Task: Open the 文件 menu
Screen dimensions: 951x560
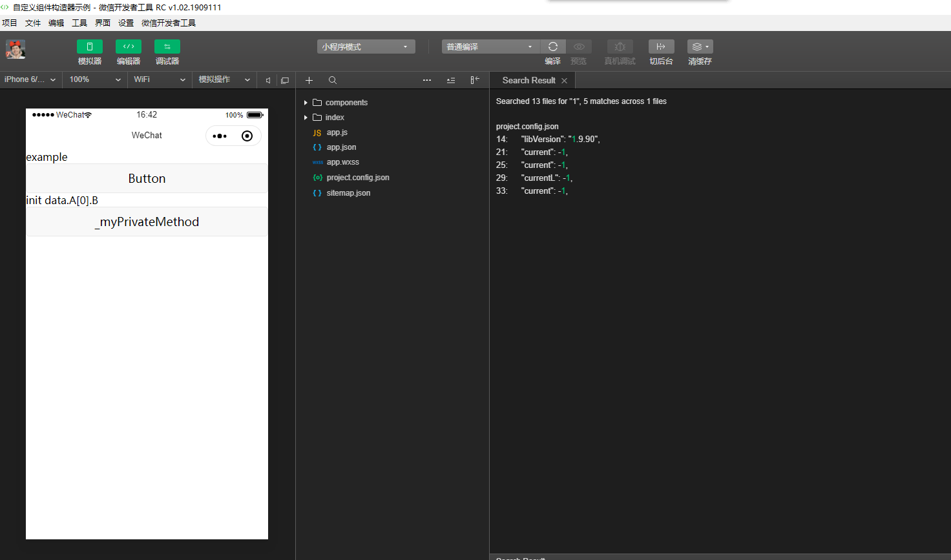Action: (33, 23)
